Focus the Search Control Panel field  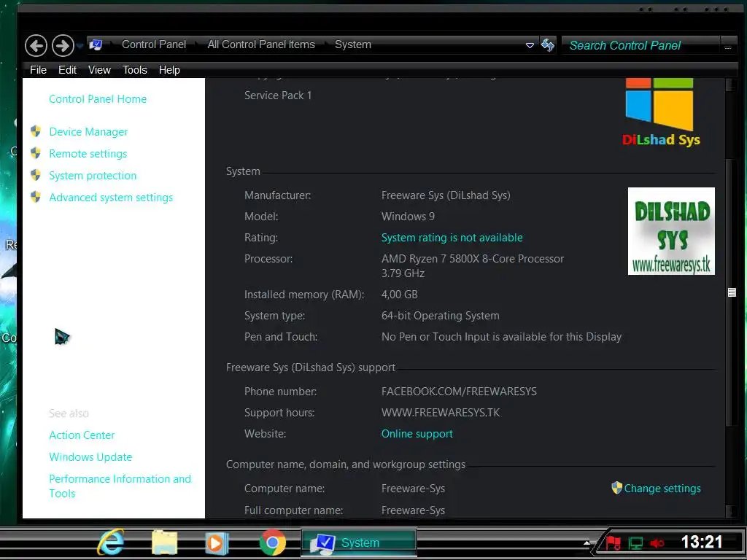pos(641,45)
